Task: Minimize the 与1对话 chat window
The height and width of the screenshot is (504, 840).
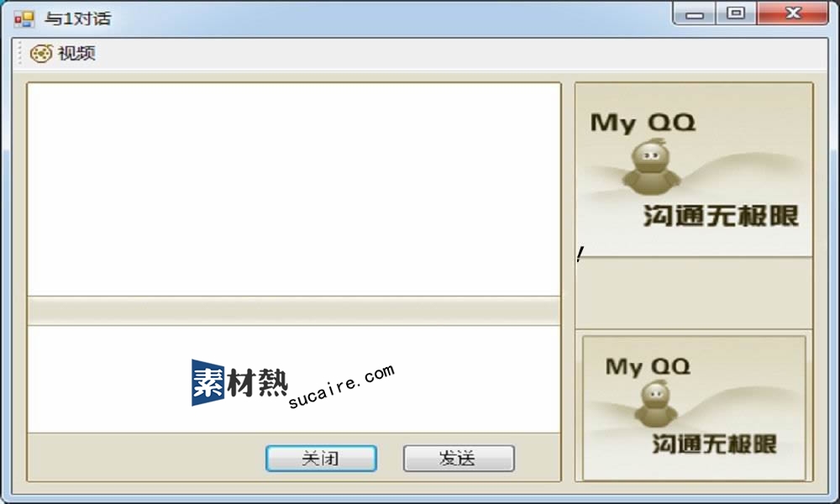Action: 695,13
